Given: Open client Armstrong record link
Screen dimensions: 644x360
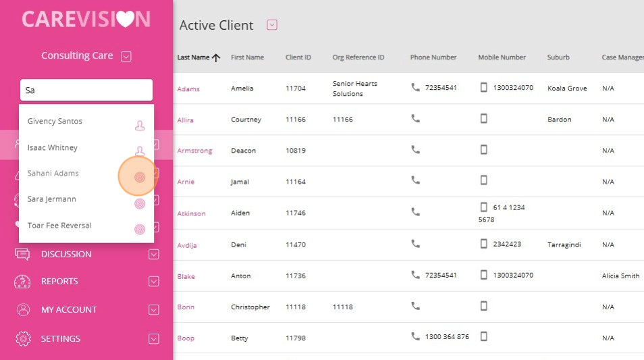Looking at the screenshot, I should click(194, 151).
